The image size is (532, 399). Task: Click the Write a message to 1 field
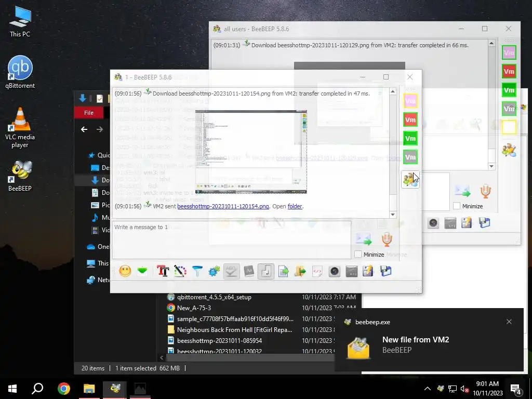coord(231,240)
